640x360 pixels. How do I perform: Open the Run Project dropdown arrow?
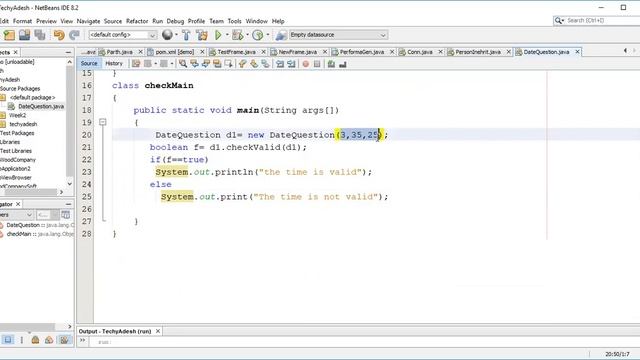(x=227, y=35)
